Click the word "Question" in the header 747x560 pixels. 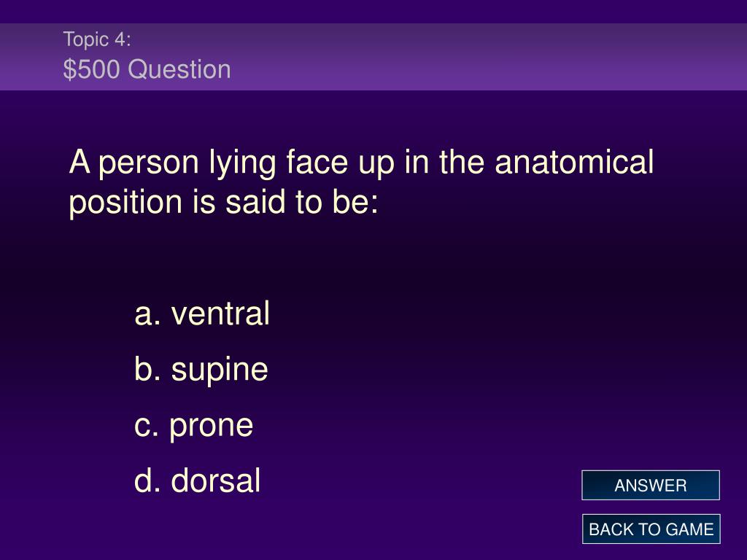coord(179,70)
